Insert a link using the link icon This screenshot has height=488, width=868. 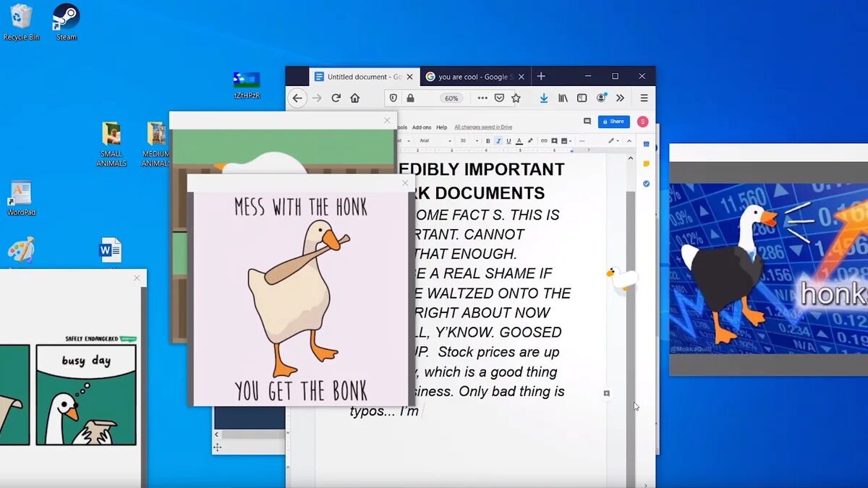coord(544,141)
